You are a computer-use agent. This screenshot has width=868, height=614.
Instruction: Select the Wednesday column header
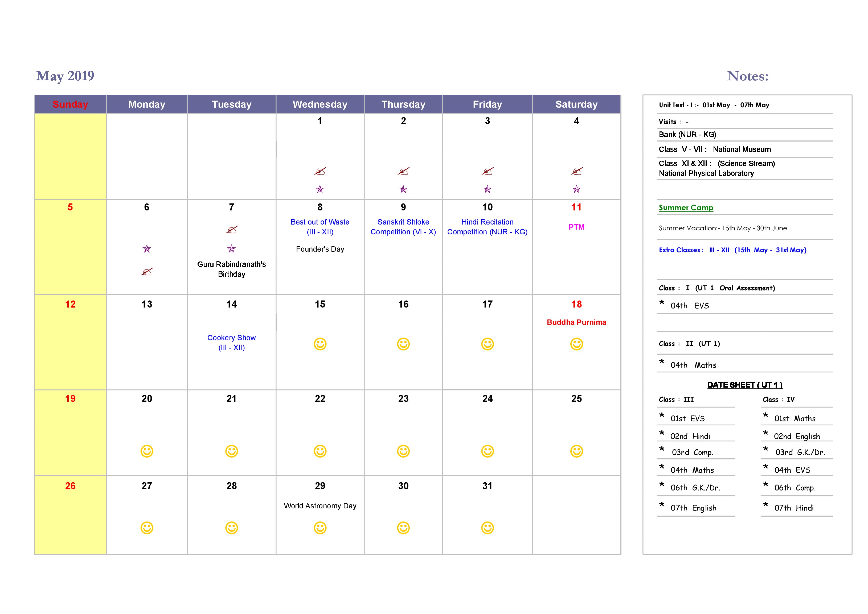tap(320, 104)
